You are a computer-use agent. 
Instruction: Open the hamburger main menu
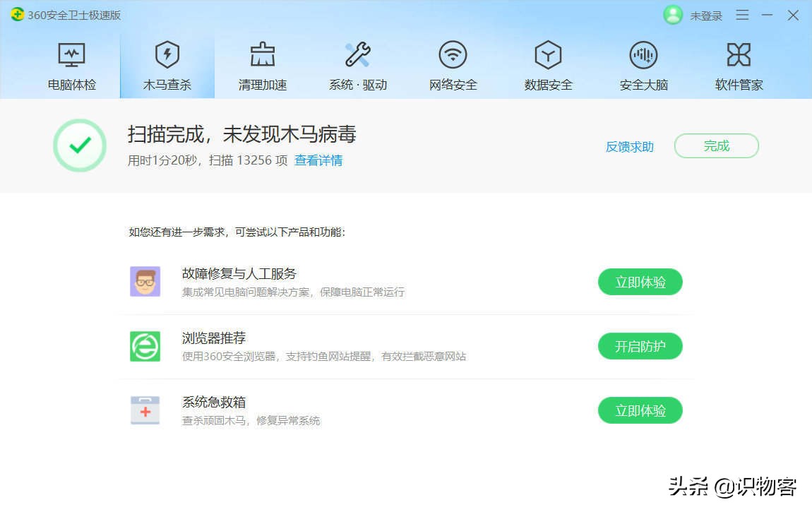pos(742,15)
